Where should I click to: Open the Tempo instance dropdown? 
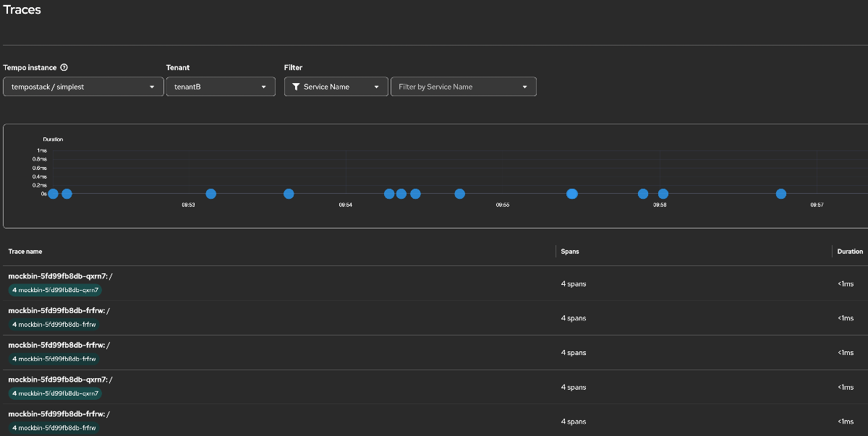coord(83,87)
